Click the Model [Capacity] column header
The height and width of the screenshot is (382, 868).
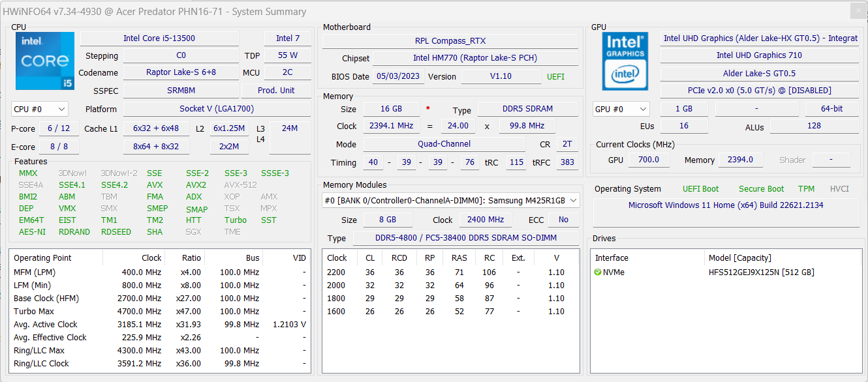tap(782, 258)
